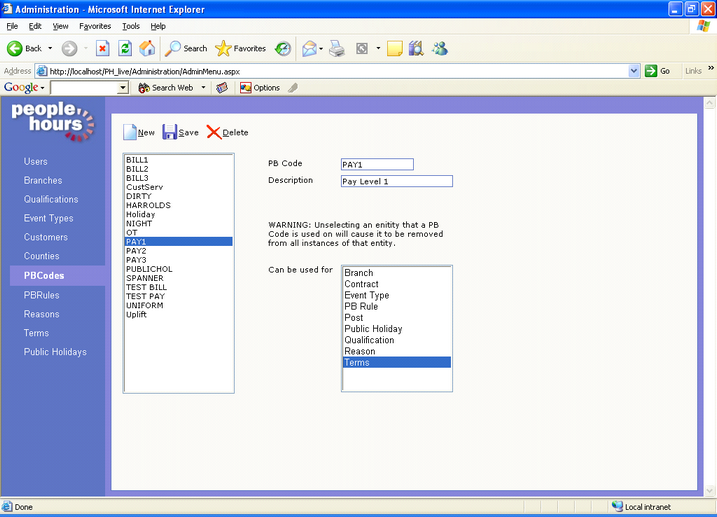Go to the browser Home page icon
The height and width of the screenshot is (517, 717).
click(148, 48)
